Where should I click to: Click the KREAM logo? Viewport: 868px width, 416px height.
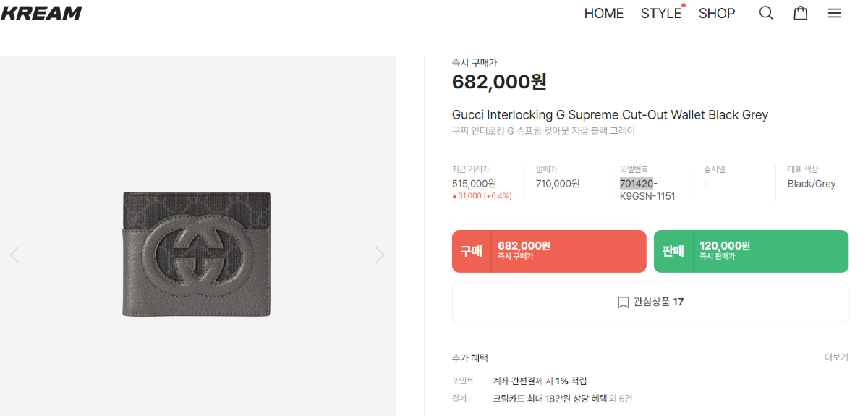coord(41,13)
